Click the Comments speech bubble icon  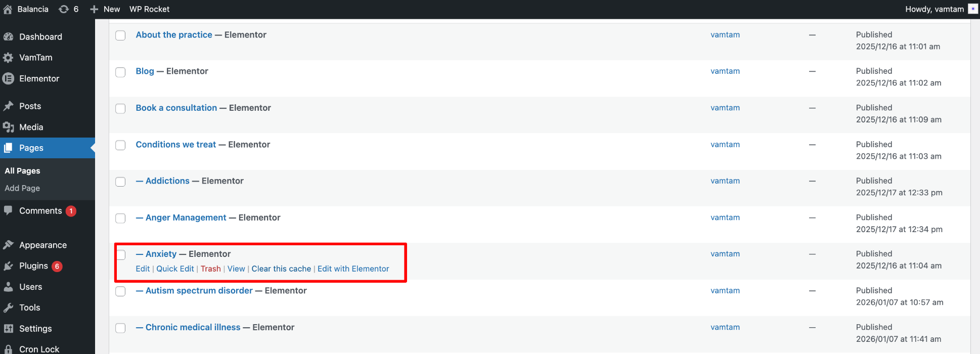pos(8,210)
